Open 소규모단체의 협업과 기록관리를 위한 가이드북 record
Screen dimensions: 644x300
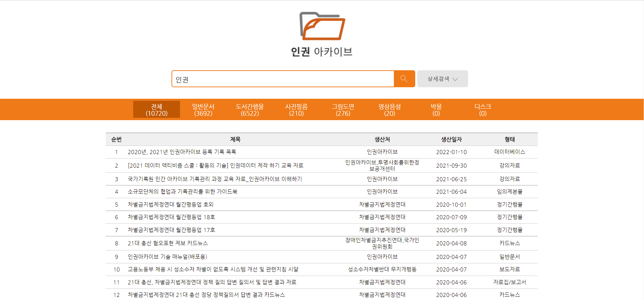pos(182,192)
